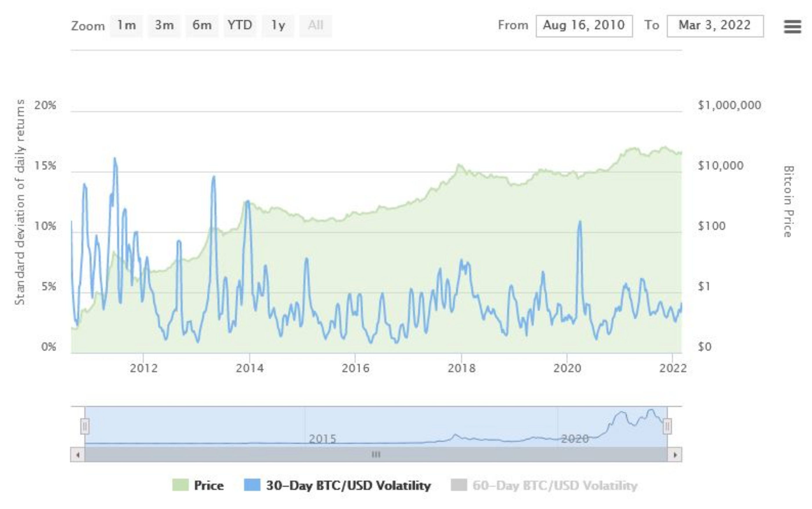Grab the right navigator range handle

click(x=667, y=427)
